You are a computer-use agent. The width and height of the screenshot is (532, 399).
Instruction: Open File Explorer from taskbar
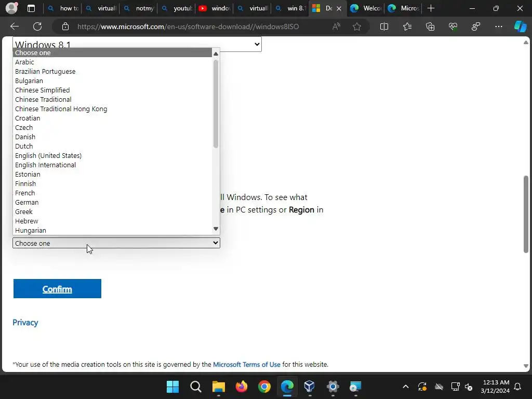click(x=219, y=387)
